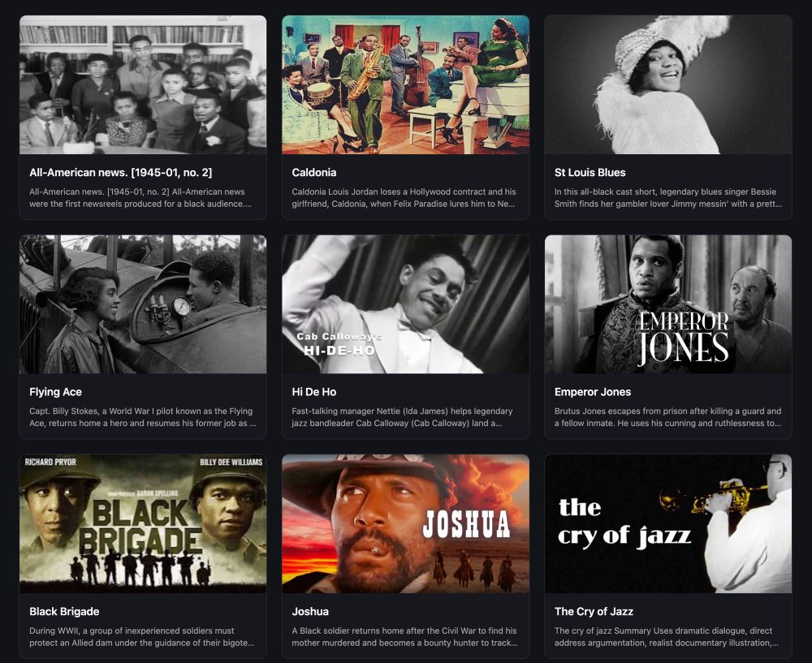
Task: Open the Black Brigade poster thumbnail
Action: (x=143, y=523)
